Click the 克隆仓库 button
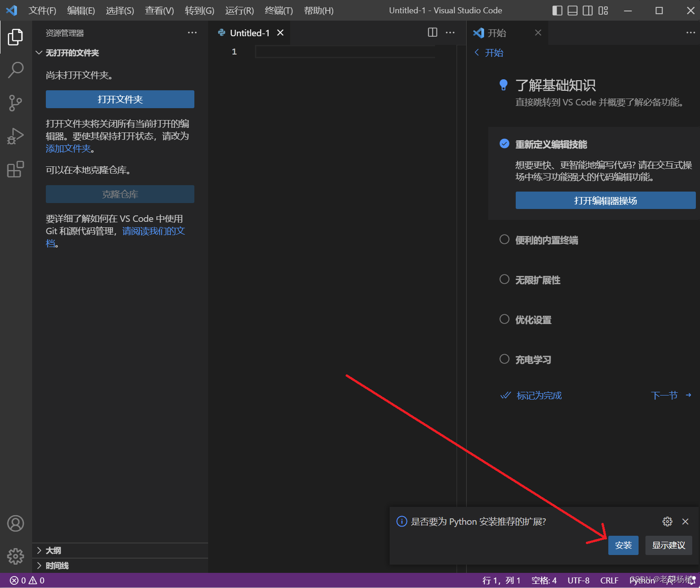The width and height of the screenshot is (700, 588). pyautogui.click(x=120, y=194)
